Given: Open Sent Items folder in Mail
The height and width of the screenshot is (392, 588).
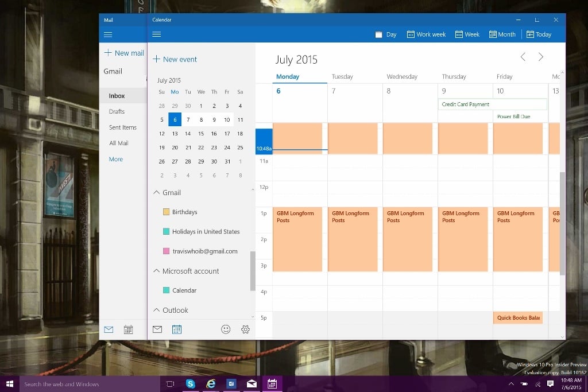Looking at the screenshot, I should point(123,127).
